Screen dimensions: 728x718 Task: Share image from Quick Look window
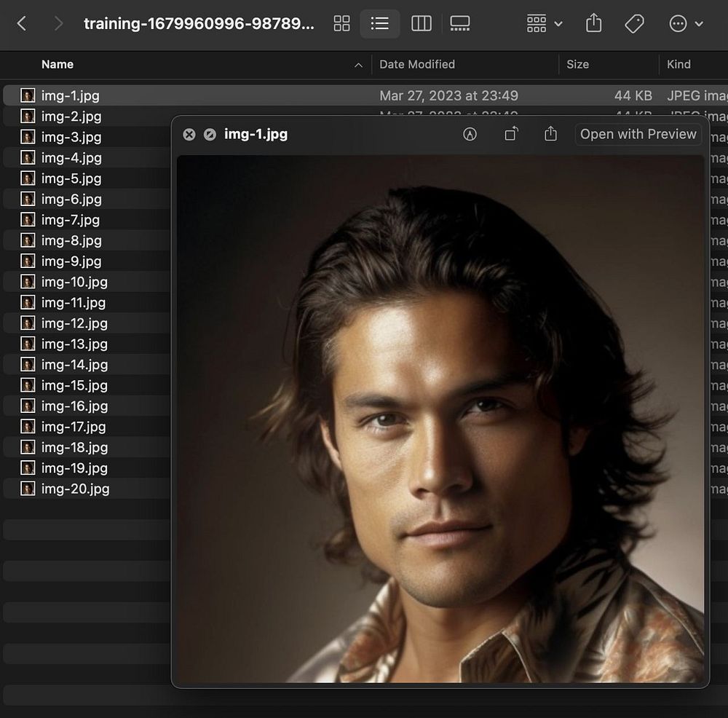(550, 134)
